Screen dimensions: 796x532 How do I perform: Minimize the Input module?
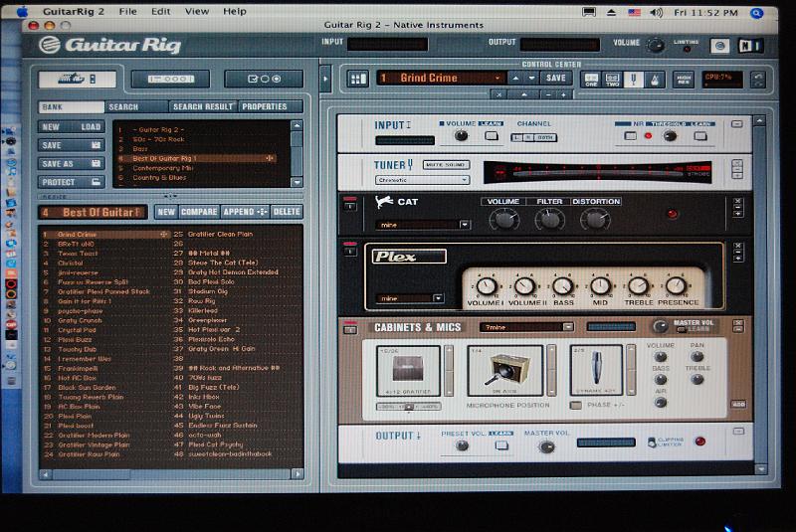point(737,123)
